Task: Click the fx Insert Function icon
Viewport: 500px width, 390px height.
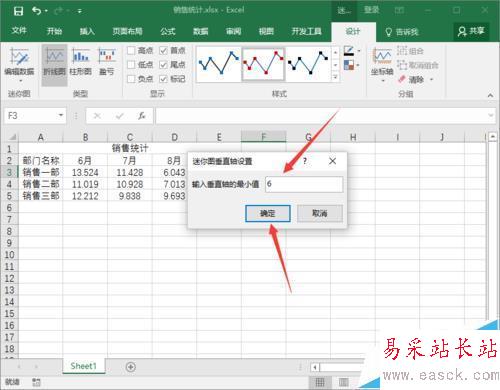Action: pos(142,116)
